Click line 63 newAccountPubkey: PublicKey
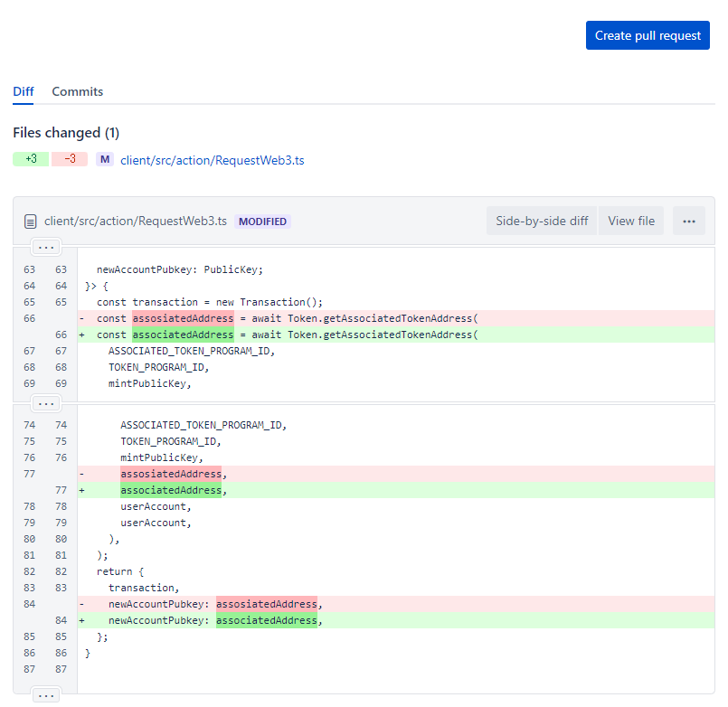Screen dimensions: 728x707 (x=180, y=269)
